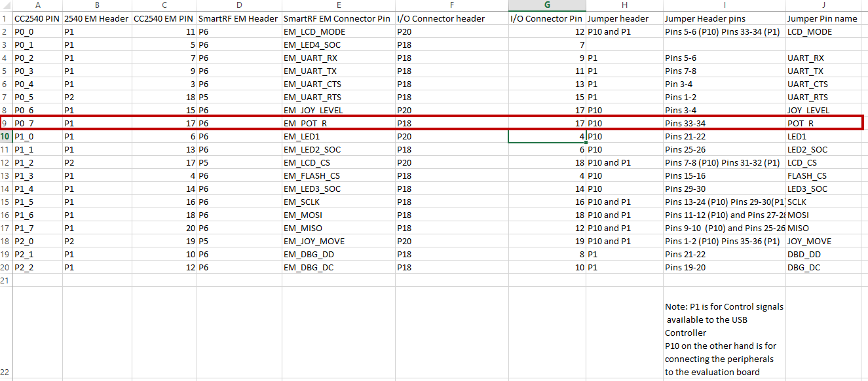Click the FLASH_CS jumper pin name cell
The width and height of the screenshot is (868, 381).
click(x=823, y=175)
